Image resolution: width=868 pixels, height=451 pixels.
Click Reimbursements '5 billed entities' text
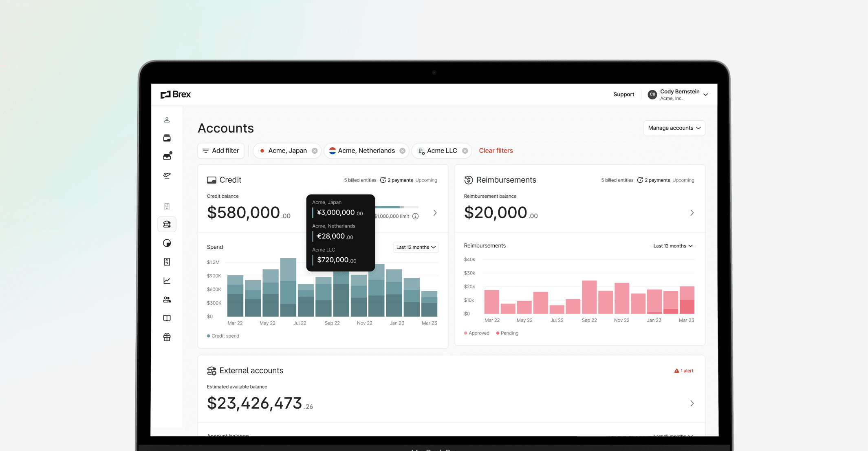click(x=617, y=180)
